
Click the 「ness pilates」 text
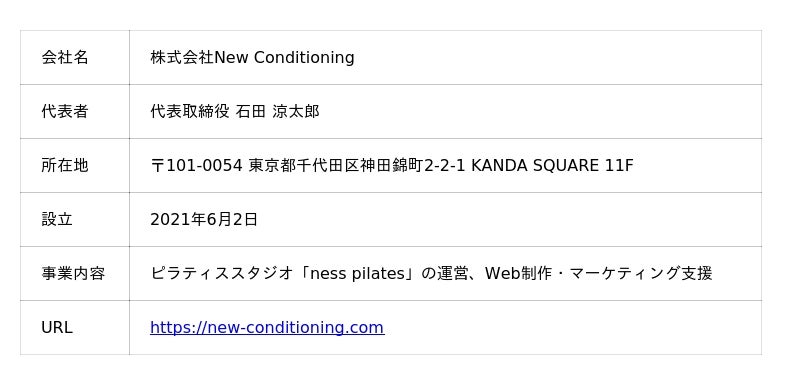(357, 273)
